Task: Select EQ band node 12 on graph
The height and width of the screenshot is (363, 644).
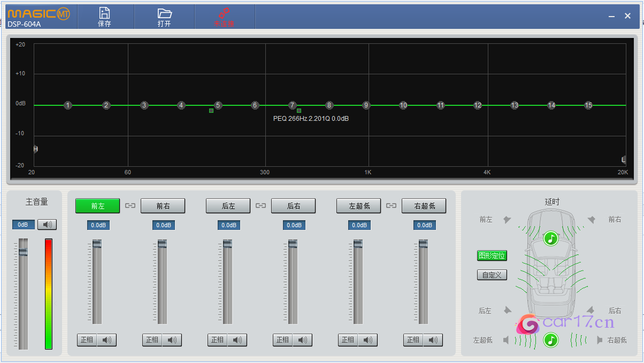Action: tap(478, 105)
